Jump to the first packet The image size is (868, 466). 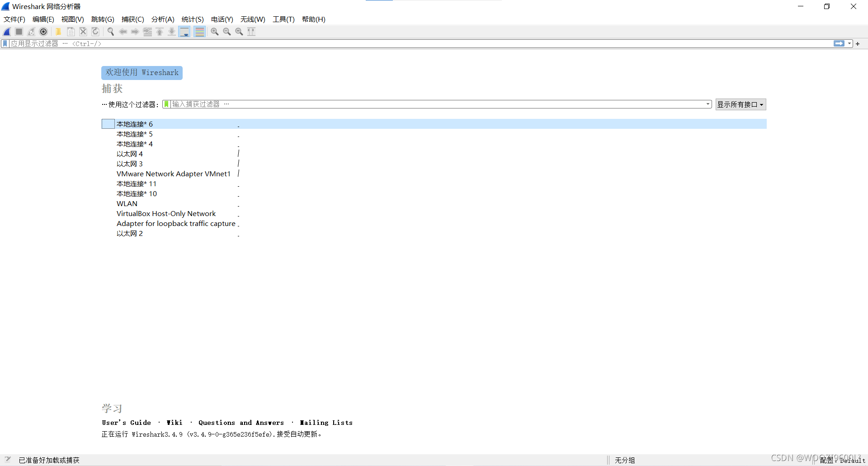pyautogui.click(x=160, y=32)
